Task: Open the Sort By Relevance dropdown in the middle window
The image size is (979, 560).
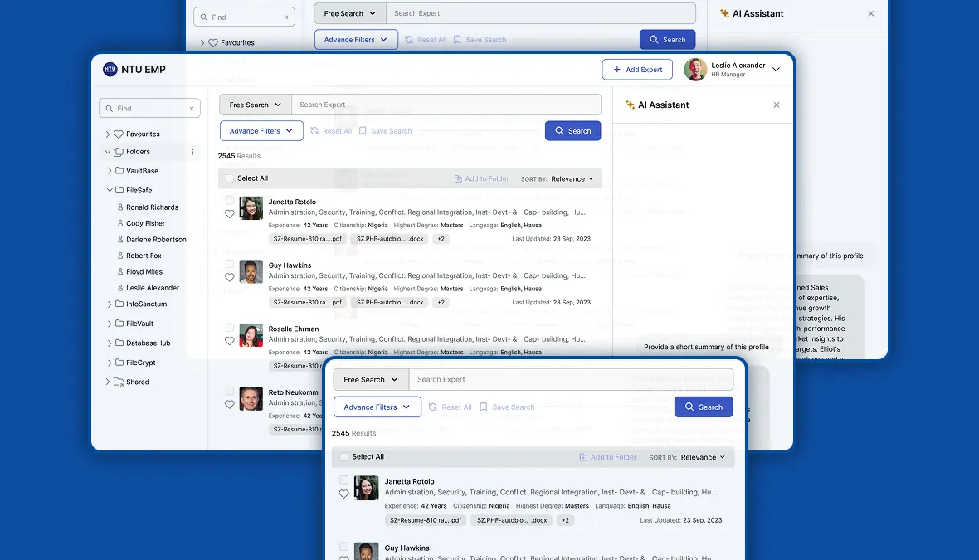Action: coord(572,179)
